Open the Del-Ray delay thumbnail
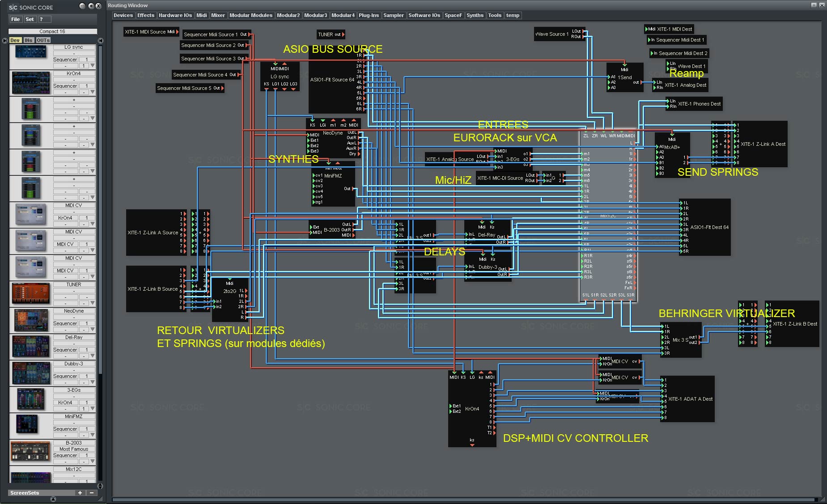827x504 pixels. coord(31,347)
